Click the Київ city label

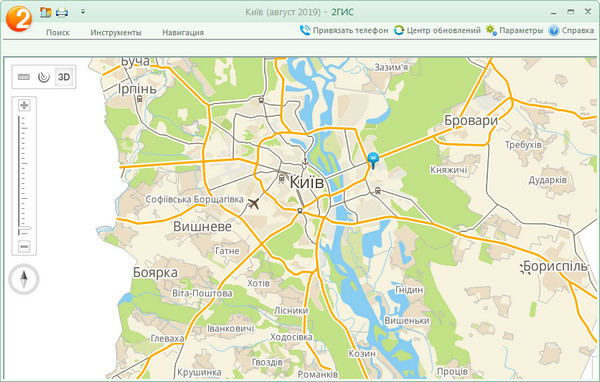tap(307, 183)
